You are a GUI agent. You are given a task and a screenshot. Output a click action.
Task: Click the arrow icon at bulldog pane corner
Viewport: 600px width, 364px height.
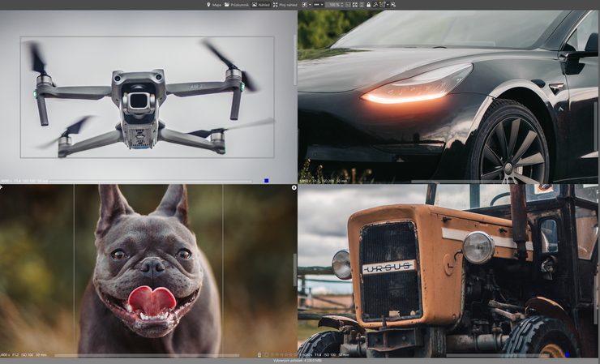click(x=2, y=187)
